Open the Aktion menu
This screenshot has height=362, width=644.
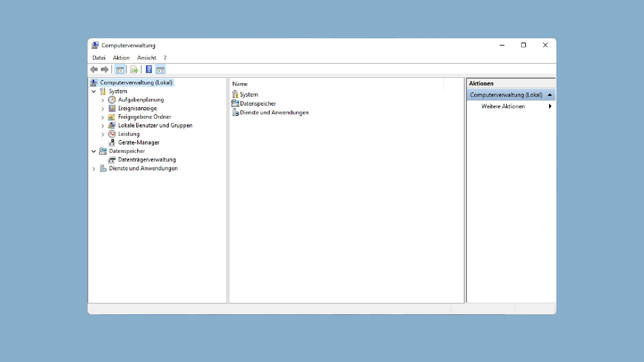click(x=121, y=58)
